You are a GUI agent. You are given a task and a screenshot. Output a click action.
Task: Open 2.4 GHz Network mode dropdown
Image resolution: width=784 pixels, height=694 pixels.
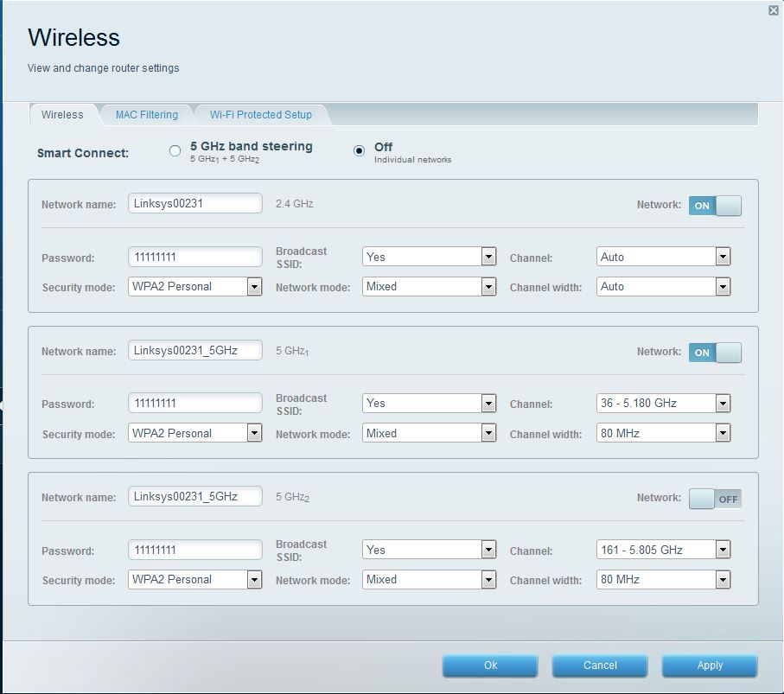[429, 286]
